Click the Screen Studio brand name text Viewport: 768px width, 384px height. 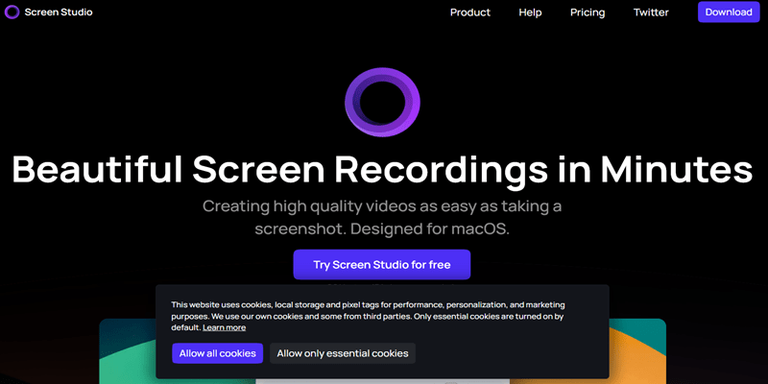(x=58, y=12)
